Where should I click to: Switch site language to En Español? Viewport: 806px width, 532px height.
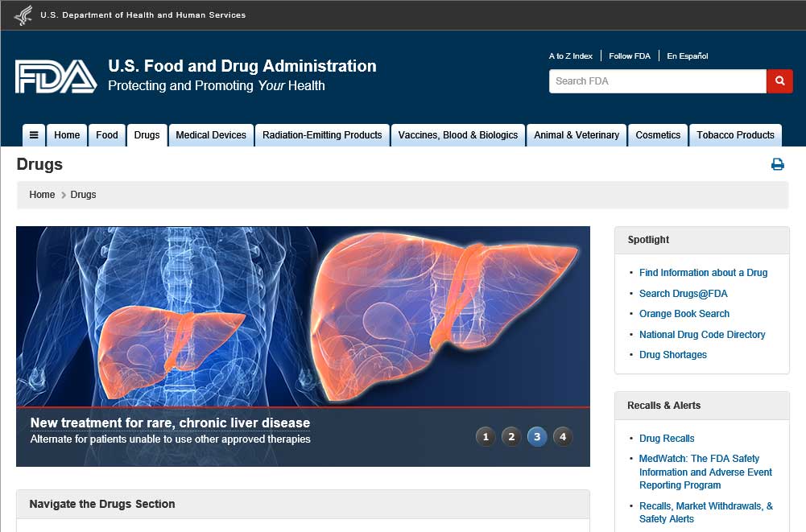[x=687, y=56]
